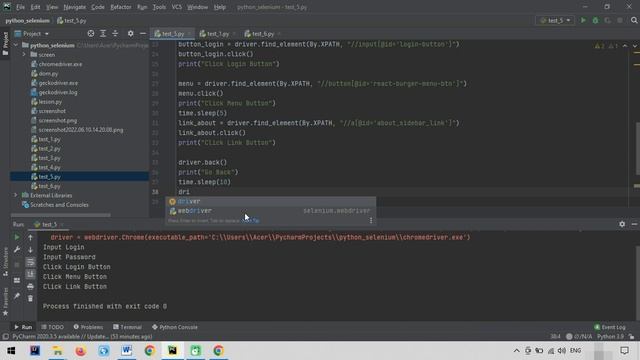Screen dimensions: 640x360
Task: Expand the screen folder
Action: (x=24, y=55)
